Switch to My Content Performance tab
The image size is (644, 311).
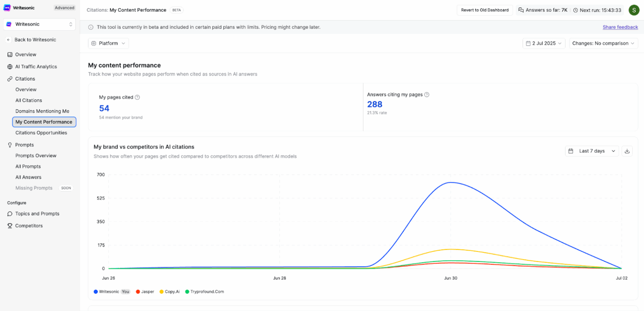pyautogui.click(x=44, y=122)
